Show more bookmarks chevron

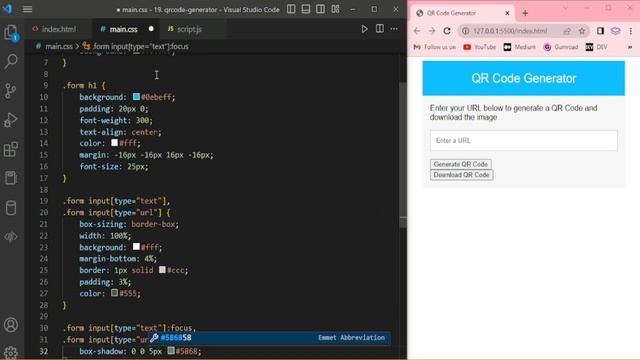point(630,47)
